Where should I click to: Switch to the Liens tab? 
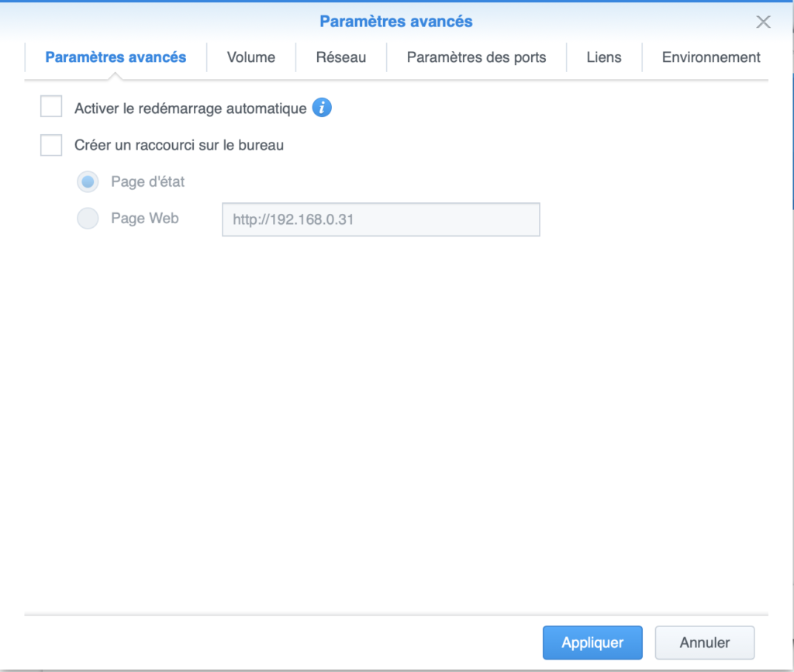[x=603, y=57]
